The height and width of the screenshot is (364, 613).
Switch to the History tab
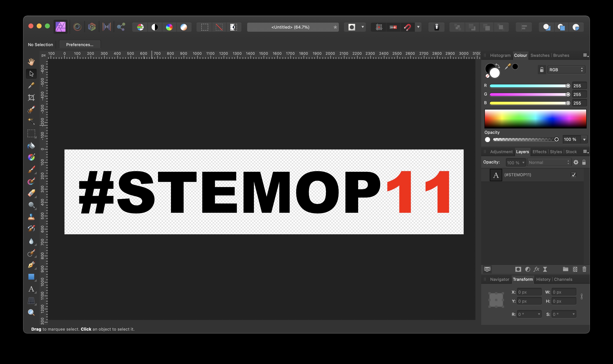[543, 279]
